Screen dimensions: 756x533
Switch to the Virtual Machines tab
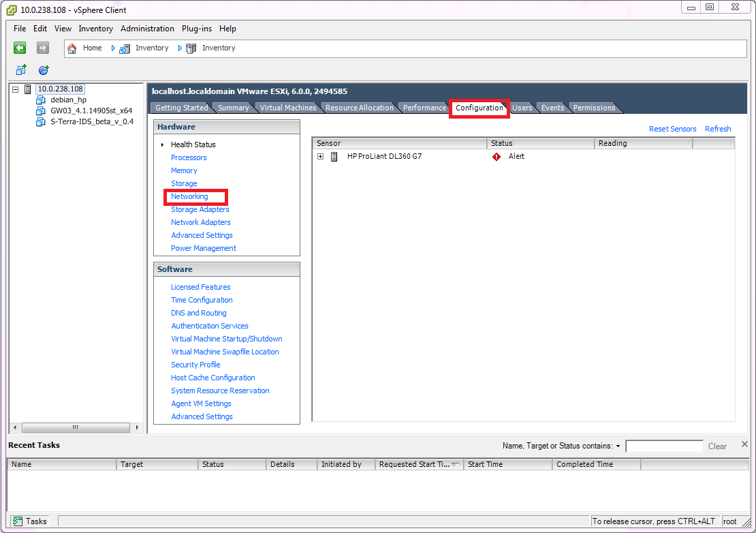(288, 108)
